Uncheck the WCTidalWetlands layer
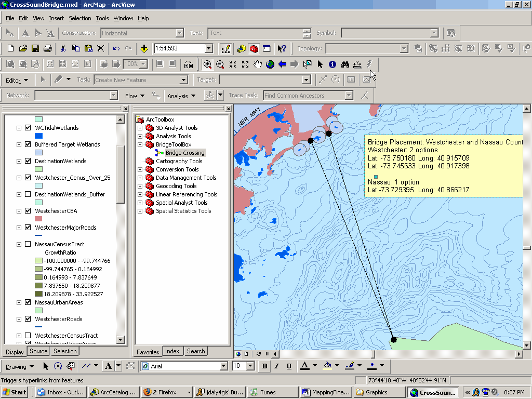 pos(28,128)
